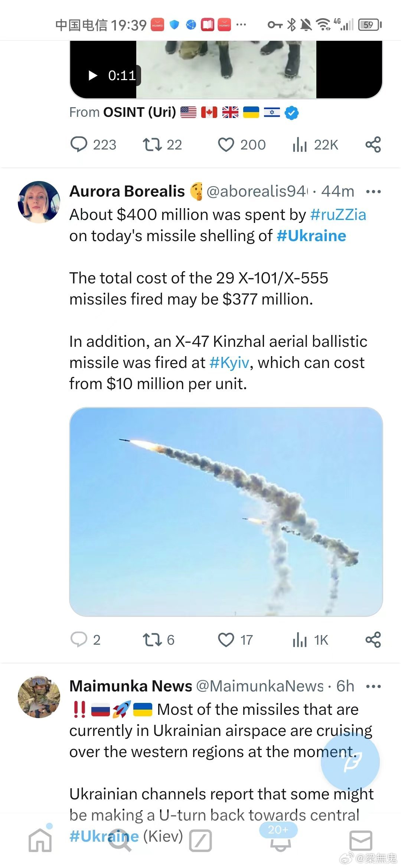View analytics for Aurora Borealis tweet
The image size is (401, 868).
click(300, 640)
